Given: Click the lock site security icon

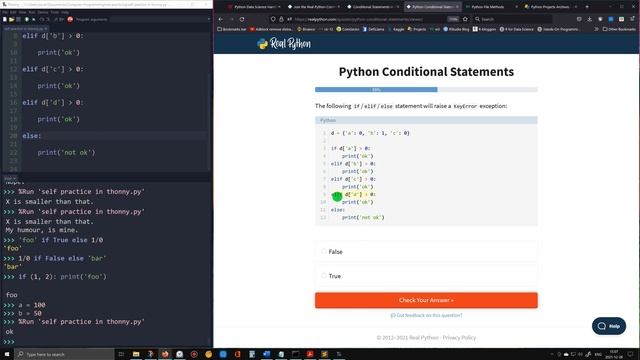Looking at the screenshot, I should pyautogui.click(x=281, y=19).
